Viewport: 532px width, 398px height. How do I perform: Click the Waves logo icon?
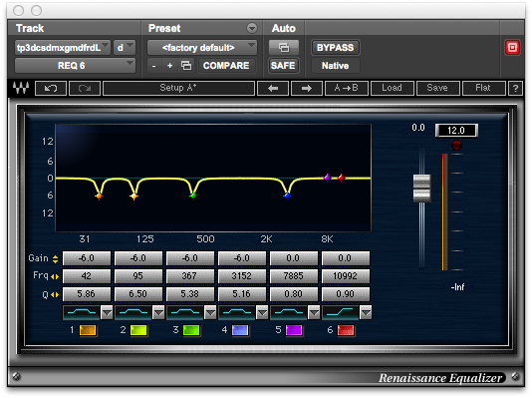click(x=20, y=88)
